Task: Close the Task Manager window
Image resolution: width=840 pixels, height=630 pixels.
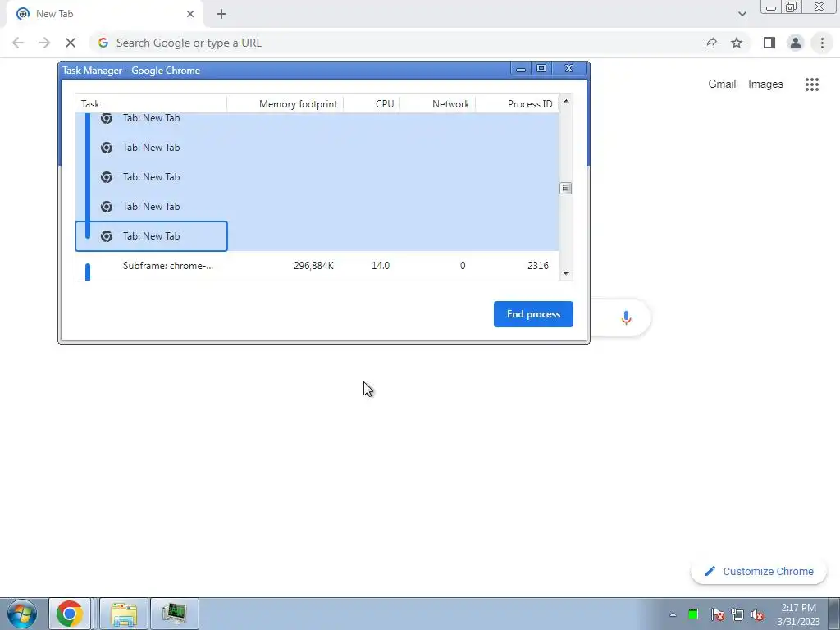Action: pos(569,69)
